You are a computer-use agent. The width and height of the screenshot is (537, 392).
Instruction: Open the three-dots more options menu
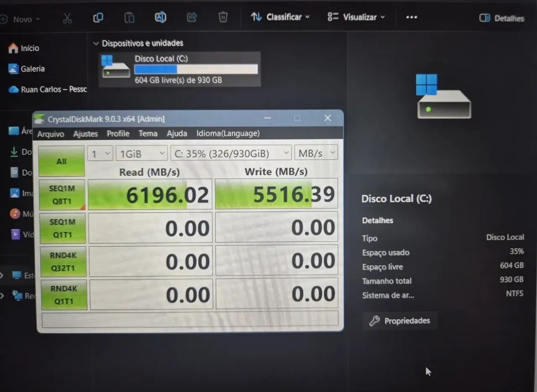[412, 17]
